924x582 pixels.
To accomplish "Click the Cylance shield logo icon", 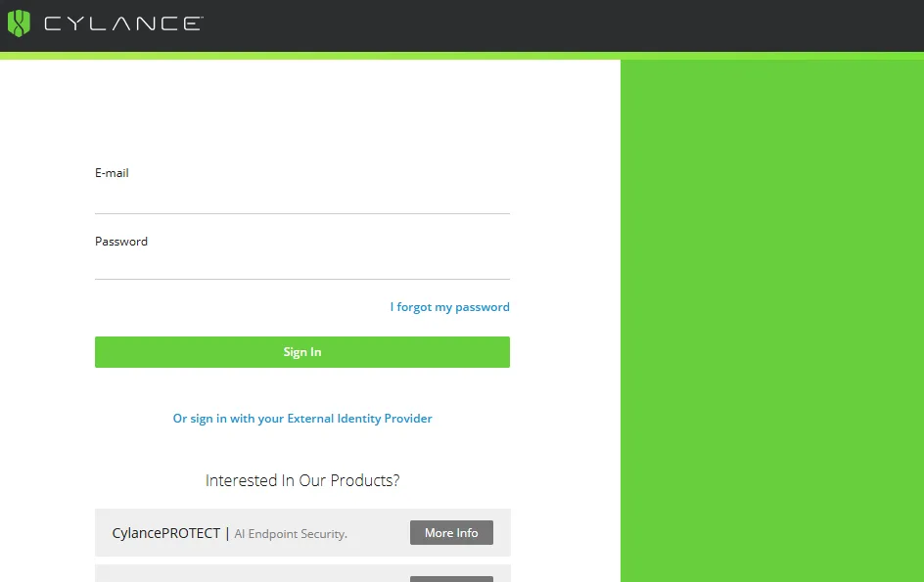I will (19, 23).
